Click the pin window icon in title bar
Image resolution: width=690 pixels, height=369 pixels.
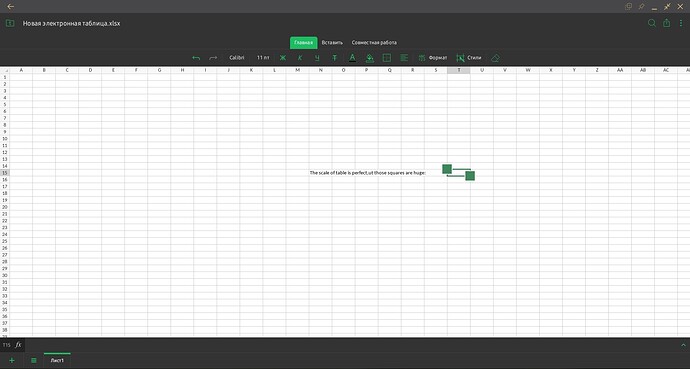641,7
